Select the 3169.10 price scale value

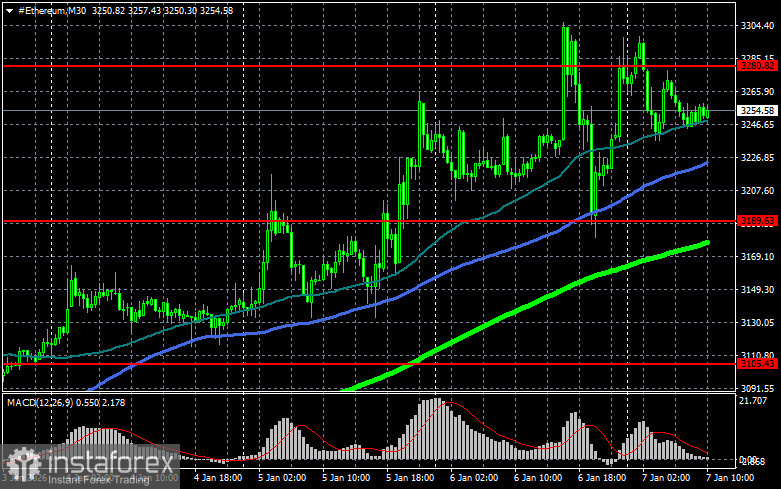point(757,256)
